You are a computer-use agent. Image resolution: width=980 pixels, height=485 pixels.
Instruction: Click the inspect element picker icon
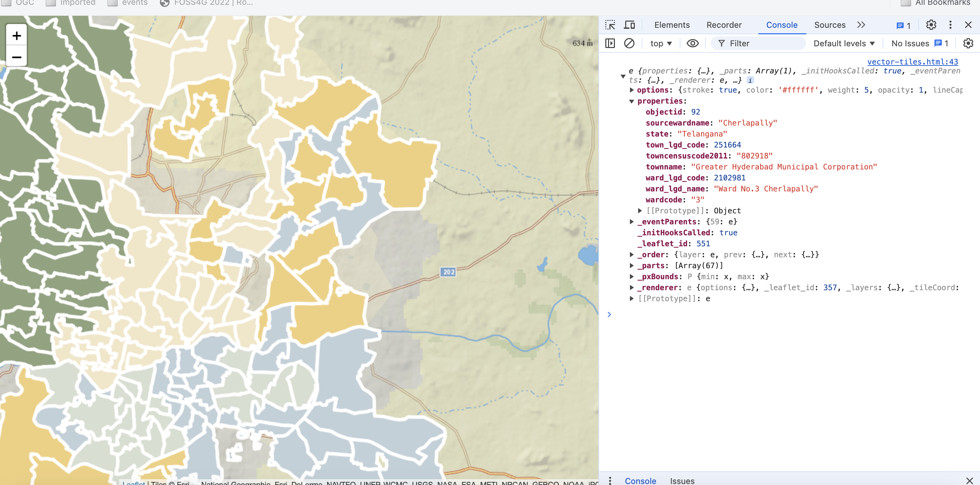coord(610,25)
